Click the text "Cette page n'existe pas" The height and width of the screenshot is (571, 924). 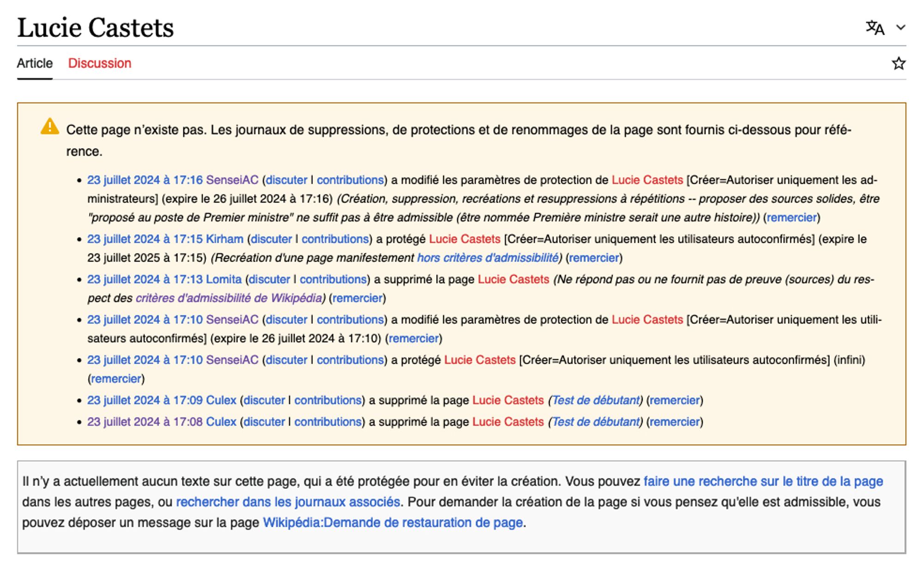pos(135,130)
